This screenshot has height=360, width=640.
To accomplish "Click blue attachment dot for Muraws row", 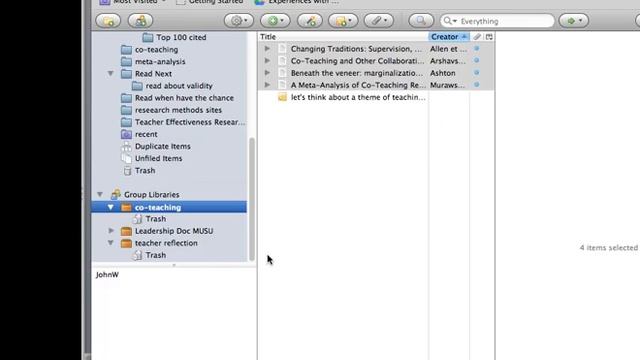I will click(476, 85).
